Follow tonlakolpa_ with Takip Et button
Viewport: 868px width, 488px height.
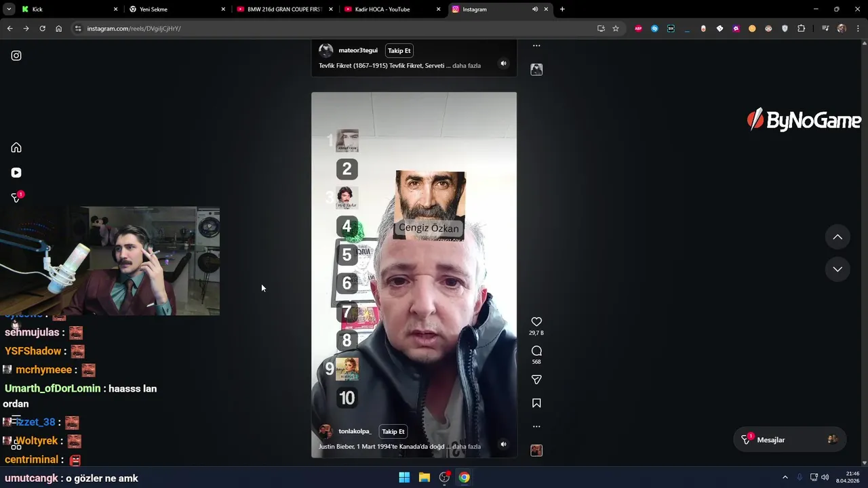pos(393,432)
